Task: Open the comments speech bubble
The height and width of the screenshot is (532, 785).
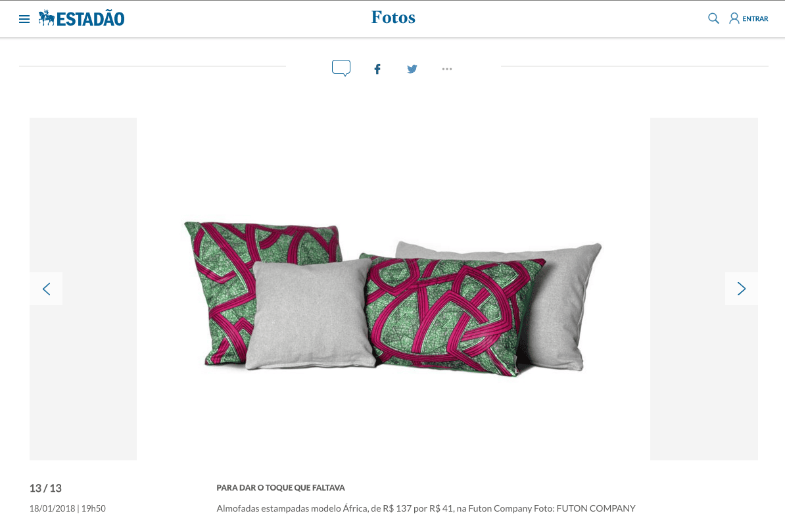Action: [x=341, y=68]
